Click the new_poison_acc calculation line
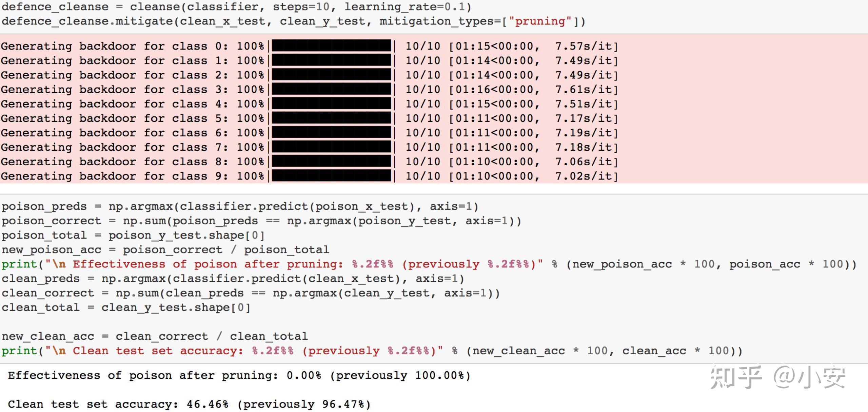Screen dimensions: 868x412 [165, 249]
